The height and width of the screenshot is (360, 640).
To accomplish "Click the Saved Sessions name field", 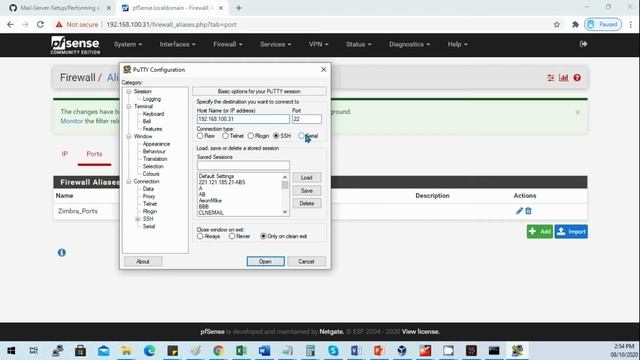I will pos(243,165).
